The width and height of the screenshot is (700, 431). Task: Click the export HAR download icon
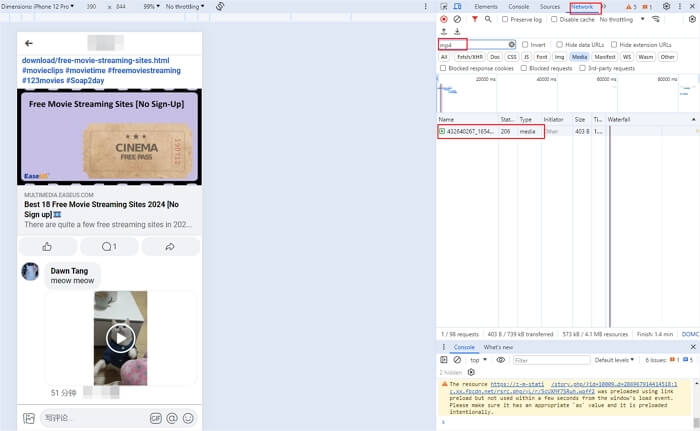click(457, 31)
